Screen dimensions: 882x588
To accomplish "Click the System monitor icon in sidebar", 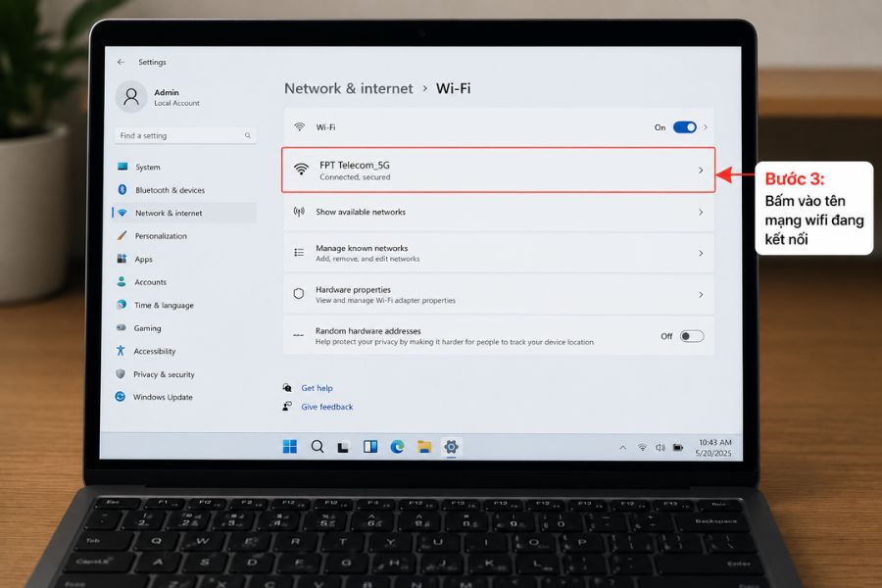I will pyautogui.click(x=122, y=167).
